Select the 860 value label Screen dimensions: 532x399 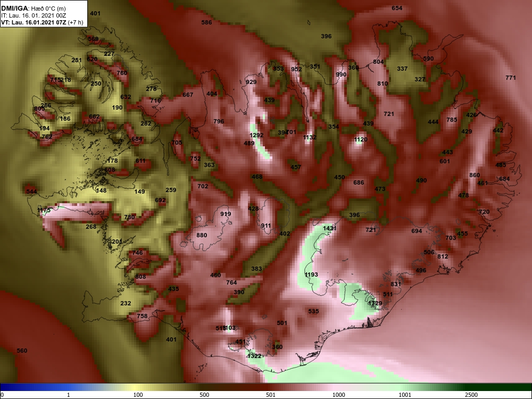point(475,175)
